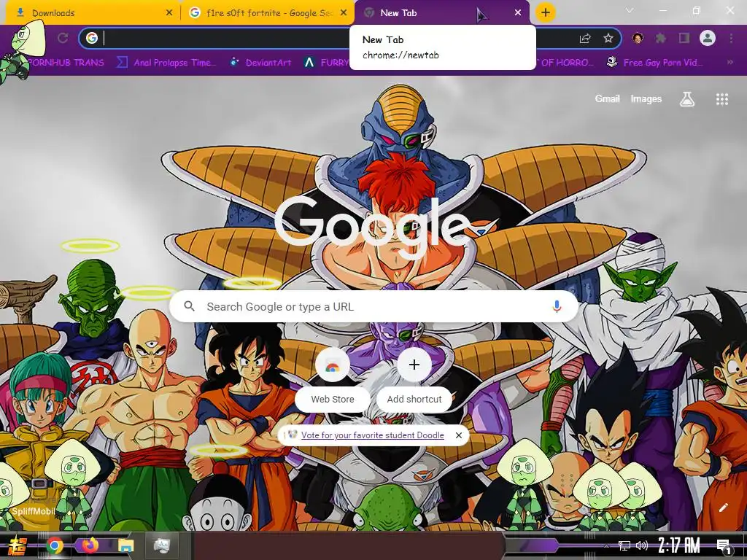Open the avatar extension icon in toolbar

click(638, 38)
